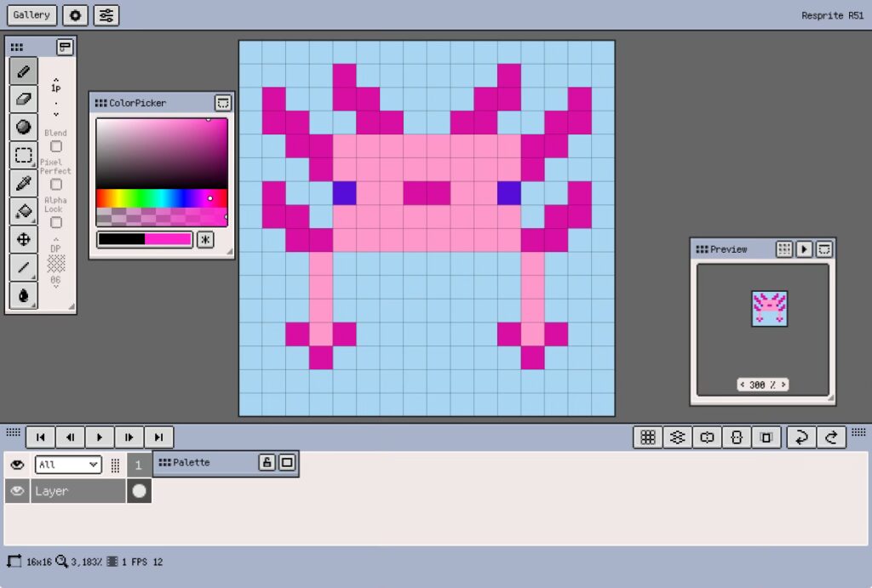Select the Eraser tool

pos(23,99)
